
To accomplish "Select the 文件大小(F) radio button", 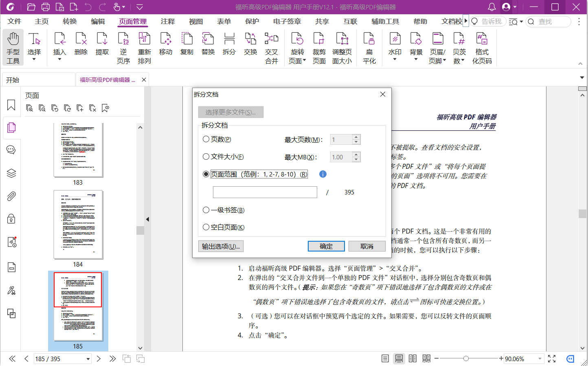I will pos(206,157).
